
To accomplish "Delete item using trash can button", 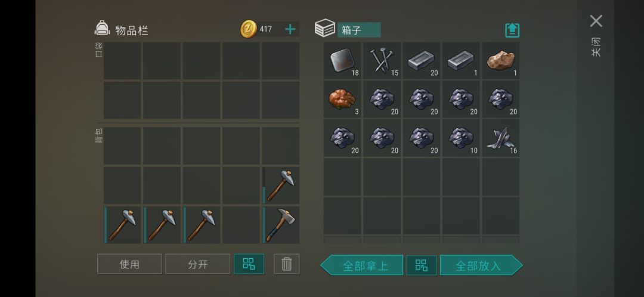I will (287, 264).
